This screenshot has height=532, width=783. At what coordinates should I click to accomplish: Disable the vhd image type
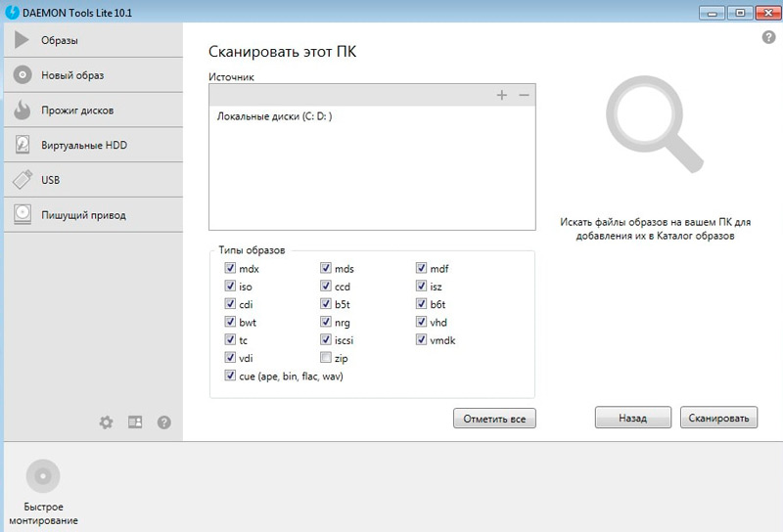[421, 322]
